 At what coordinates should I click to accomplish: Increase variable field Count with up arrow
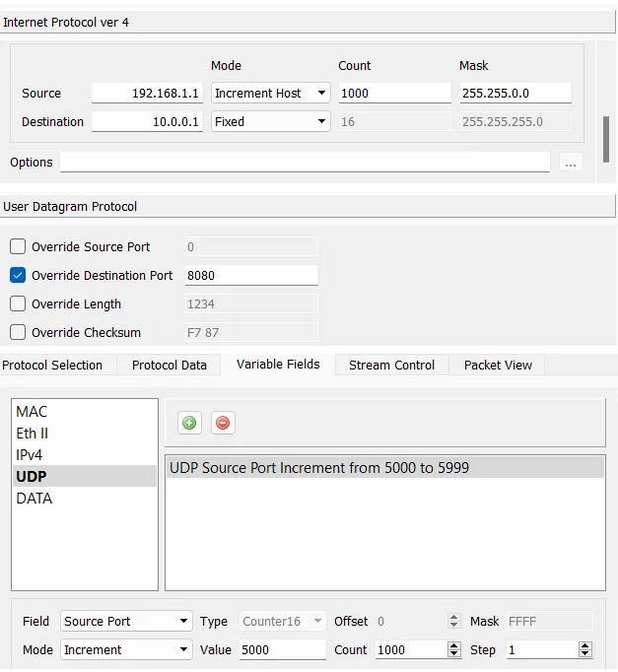[453, 645]
